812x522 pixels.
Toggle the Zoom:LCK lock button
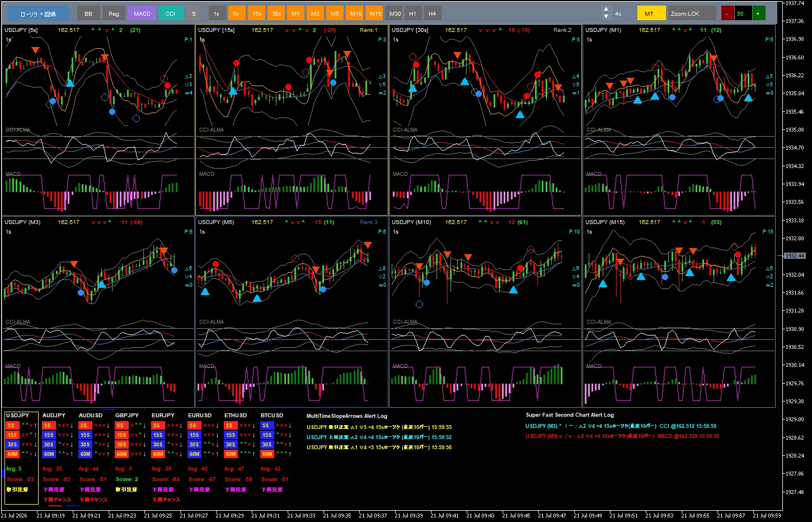(692, 13)
